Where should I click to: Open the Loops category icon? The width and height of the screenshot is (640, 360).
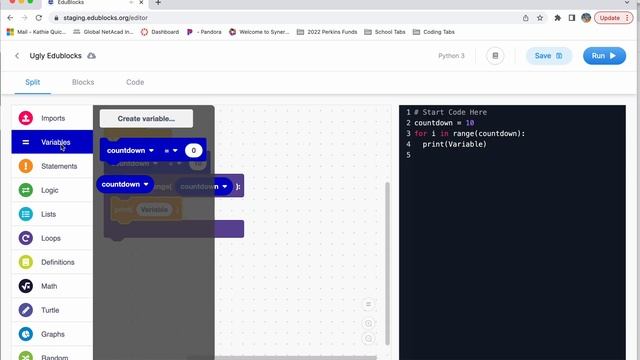26,238
